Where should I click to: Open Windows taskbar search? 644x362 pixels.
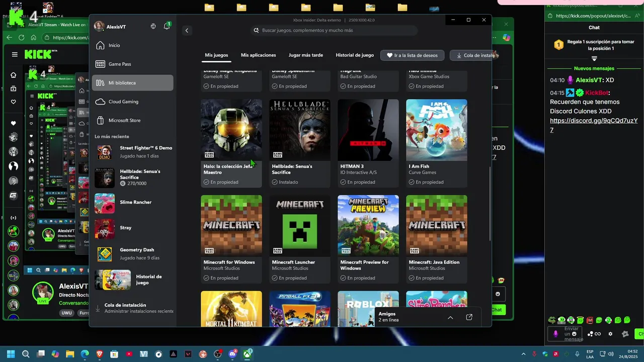click(26, 354)
